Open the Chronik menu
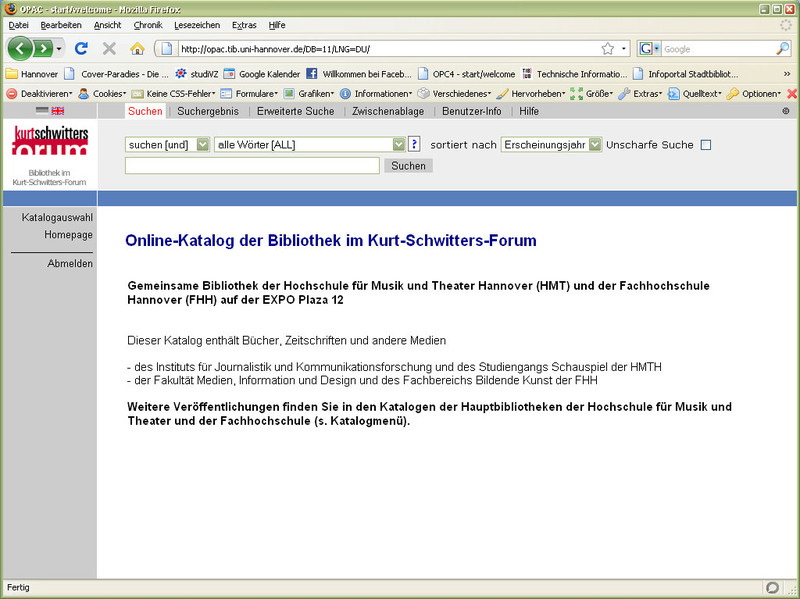The width and height of the screenshot is (800, 599). click(x=148, y=25)
